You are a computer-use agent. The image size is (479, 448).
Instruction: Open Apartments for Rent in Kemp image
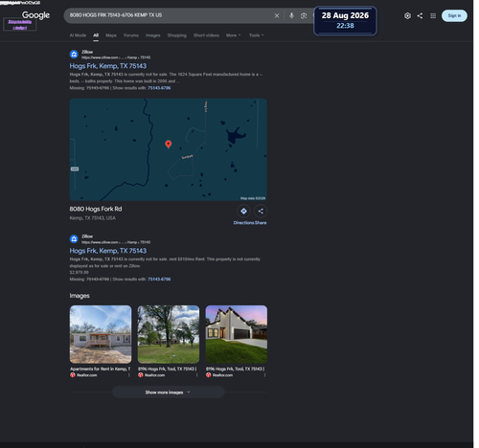(x=101, y=334)
